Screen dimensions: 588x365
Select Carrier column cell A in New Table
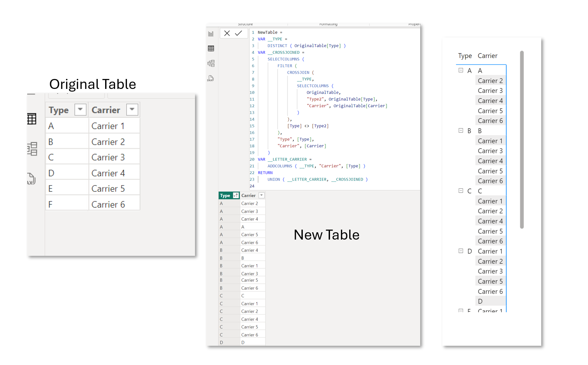pos(253,227)
